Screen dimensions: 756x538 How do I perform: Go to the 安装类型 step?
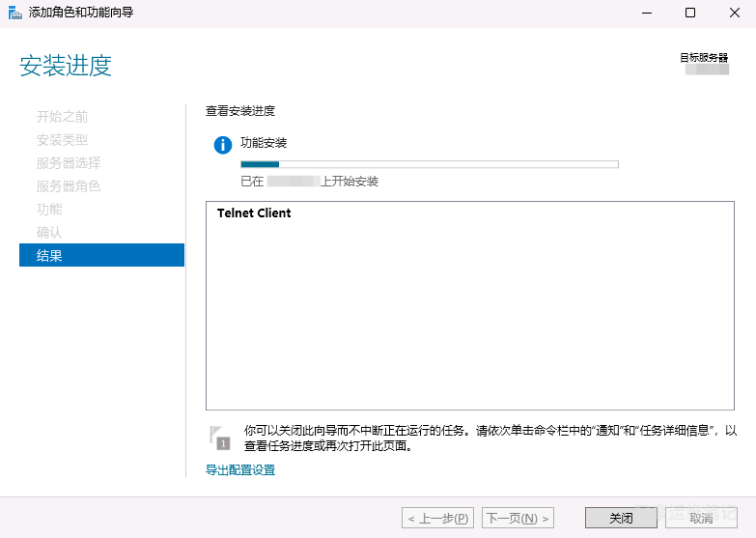62,140
